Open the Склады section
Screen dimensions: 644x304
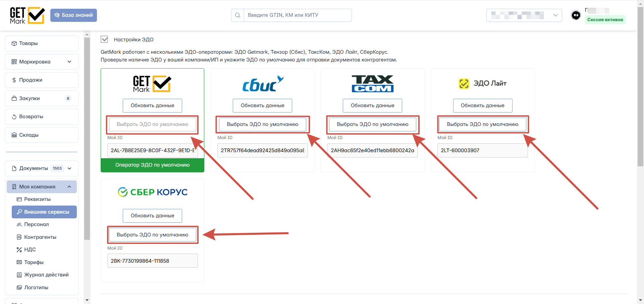[42, 135]
